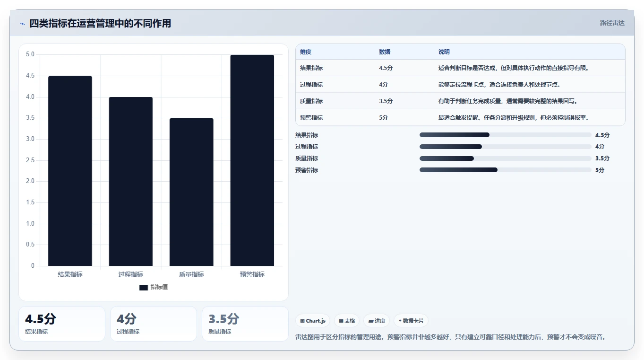The image size is (644, 360).
Task: Click the 过程指标 bar in chart
Action: 131,181
